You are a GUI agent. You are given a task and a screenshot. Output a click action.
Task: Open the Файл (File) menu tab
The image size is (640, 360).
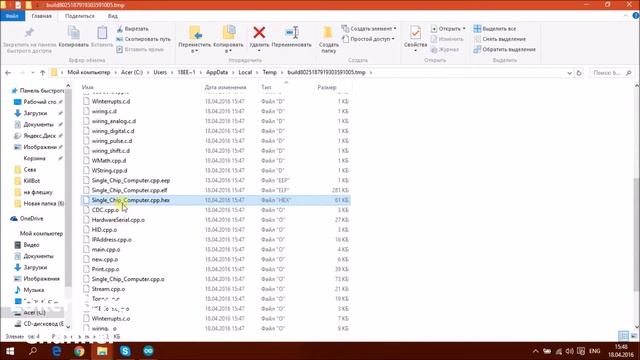tap(12, 16)
